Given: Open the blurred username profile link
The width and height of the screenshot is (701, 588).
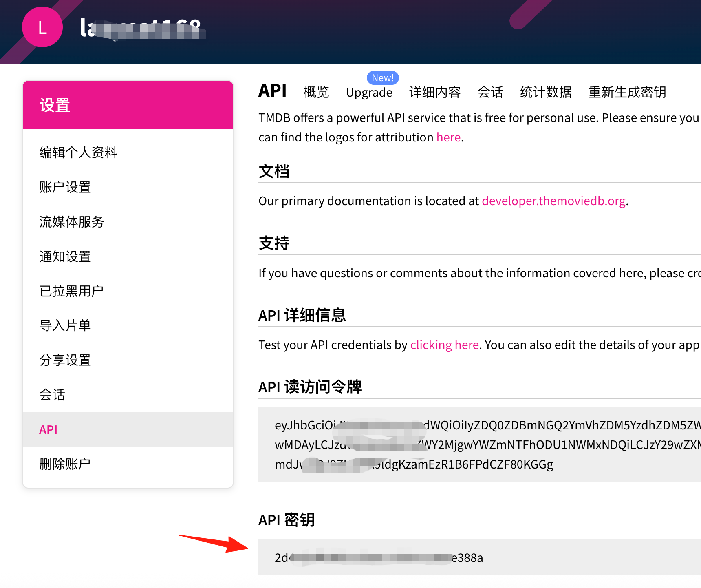Looking at the screenshot, I should point(143,29).
